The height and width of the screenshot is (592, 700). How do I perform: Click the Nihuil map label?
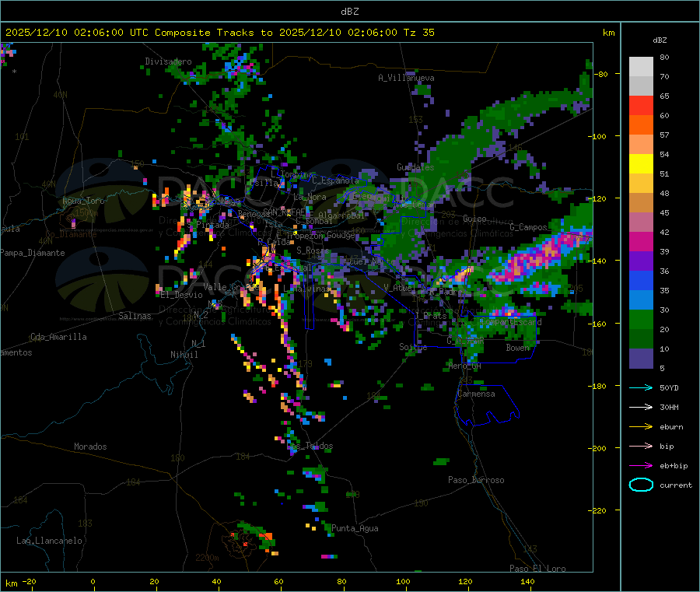(x=184, y=355)
